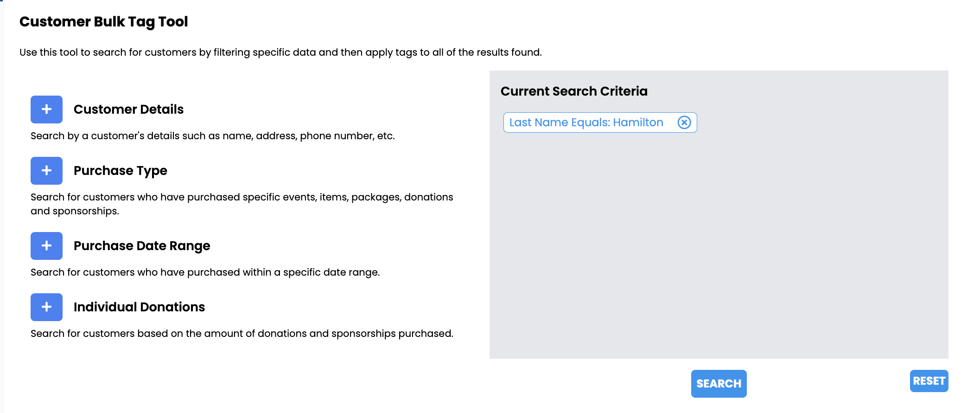
Task: Remove the Last Name Hamilton criterion
Action: pyautogui.click(x=684, y=123)
